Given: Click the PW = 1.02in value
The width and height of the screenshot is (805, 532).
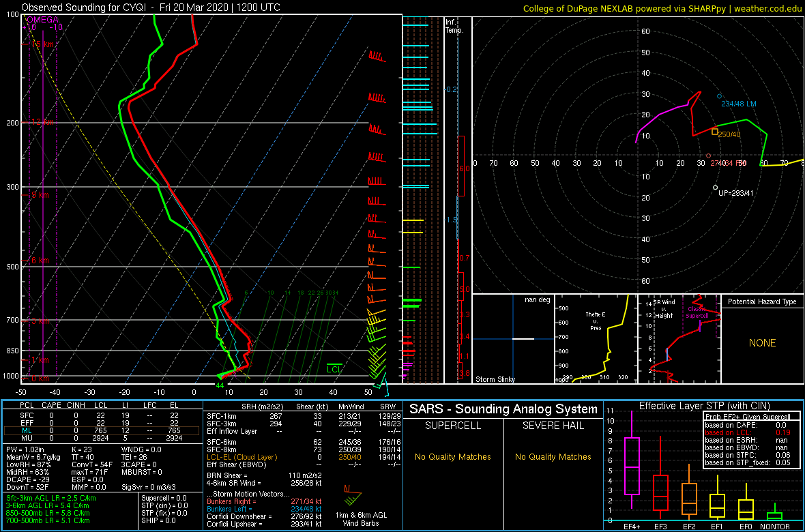Looking at the screenshot, I should (26, 450).
